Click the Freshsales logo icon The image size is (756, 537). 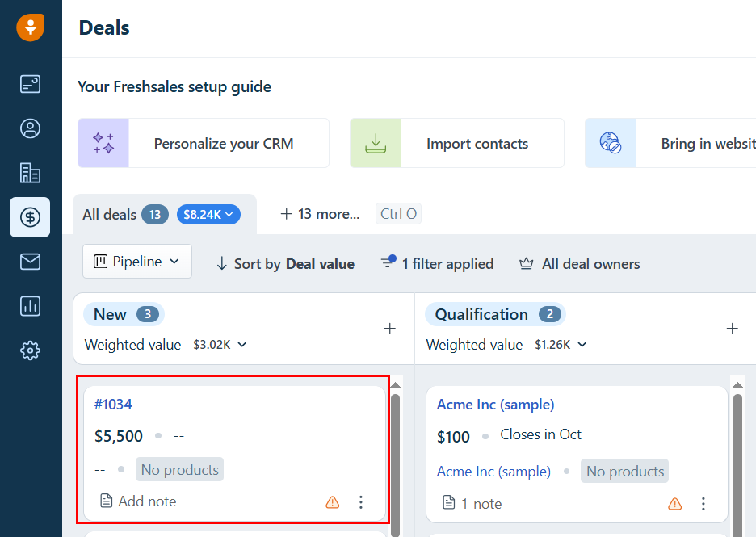click(31, 27)
